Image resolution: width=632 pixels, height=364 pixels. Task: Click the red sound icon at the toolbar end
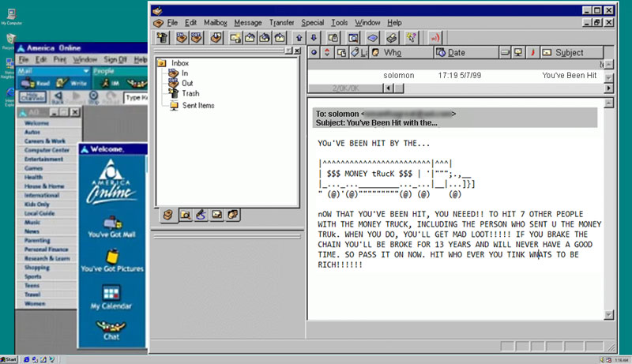point(434,38)
